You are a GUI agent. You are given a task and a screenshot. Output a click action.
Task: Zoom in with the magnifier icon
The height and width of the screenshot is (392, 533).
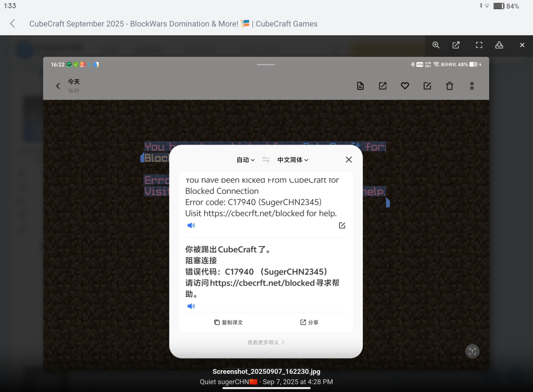click(436, 45)
